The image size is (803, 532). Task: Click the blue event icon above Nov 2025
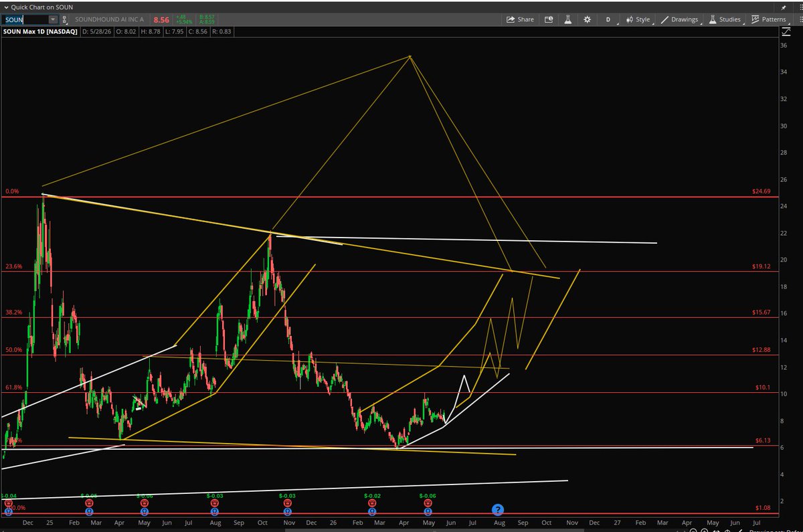(286, 512)
